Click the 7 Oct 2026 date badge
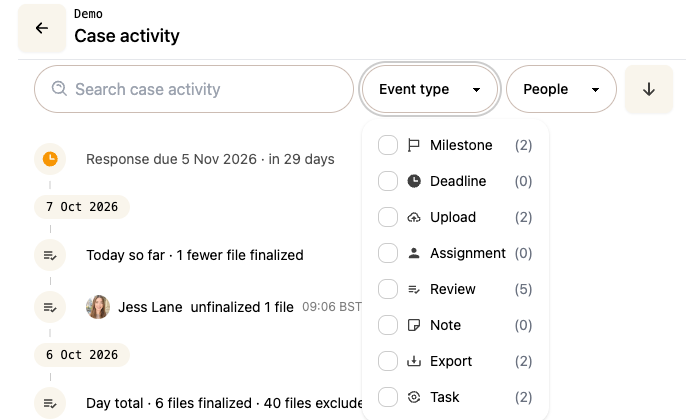This screenshot has height=420, width=686. coord(82,207)
